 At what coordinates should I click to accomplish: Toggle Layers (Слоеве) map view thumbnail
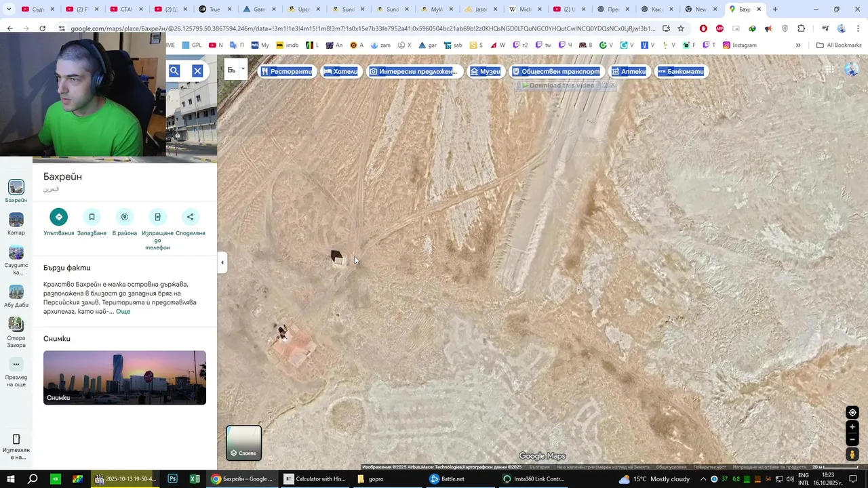tap(243, 443)
